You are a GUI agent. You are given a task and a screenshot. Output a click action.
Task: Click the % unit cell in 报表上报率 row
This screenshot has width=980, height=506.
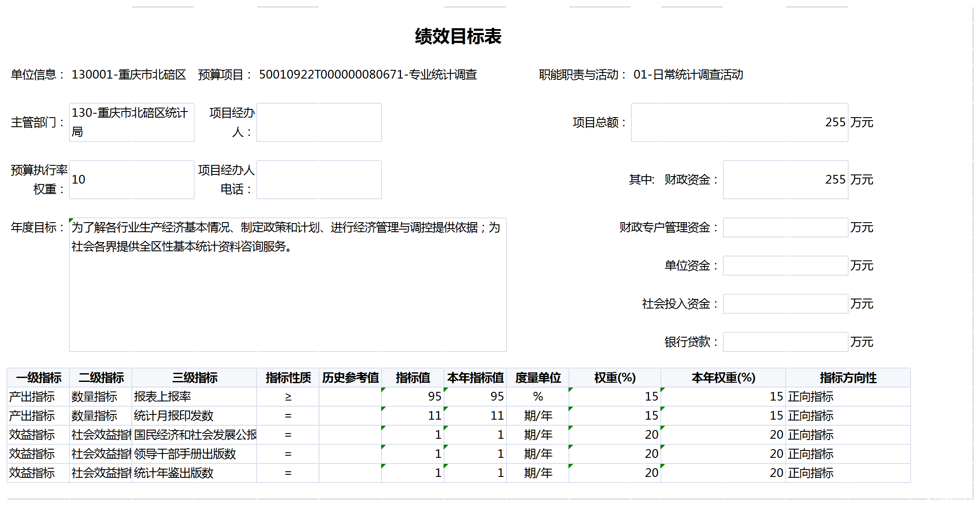[538, 397]
